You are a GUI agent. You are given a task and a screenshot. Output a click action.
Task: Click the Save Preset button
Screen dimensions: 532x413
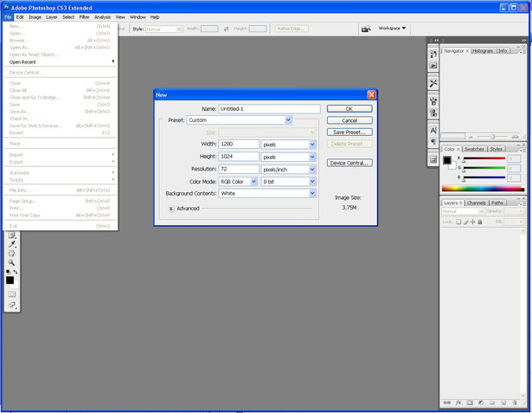coord(349,132)
